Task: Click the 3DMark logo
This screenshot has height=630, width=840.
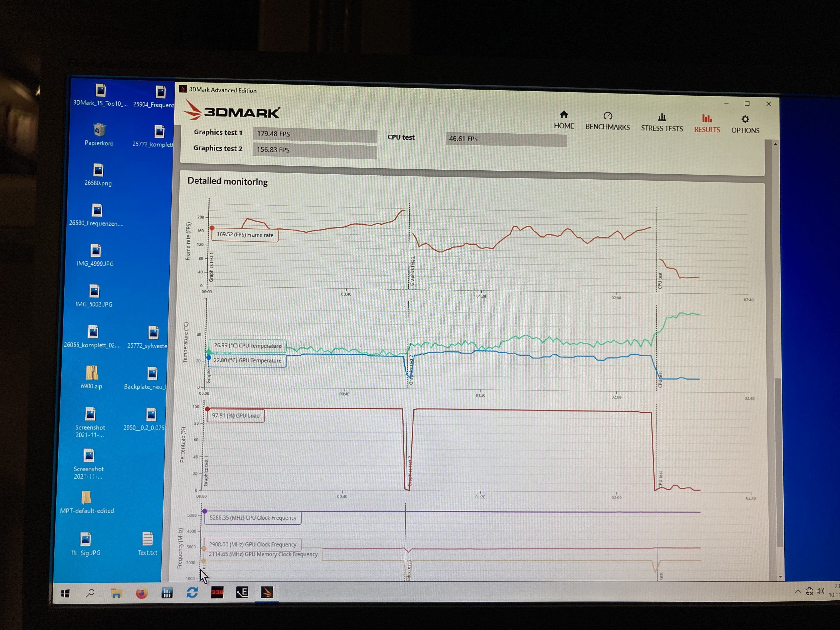Action: tap(232, 110)
